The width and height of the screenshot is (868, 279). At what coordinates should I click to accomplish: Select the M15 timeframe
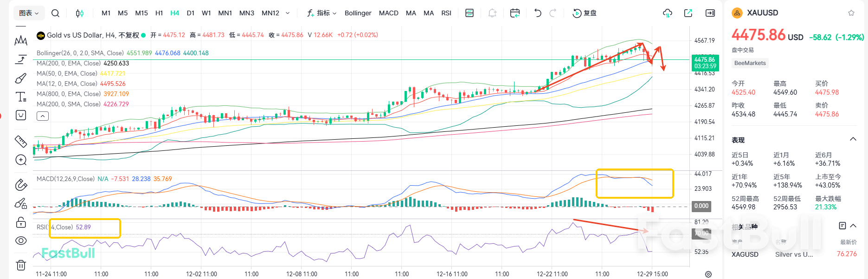pyautogui.click(x=141, y=13)
